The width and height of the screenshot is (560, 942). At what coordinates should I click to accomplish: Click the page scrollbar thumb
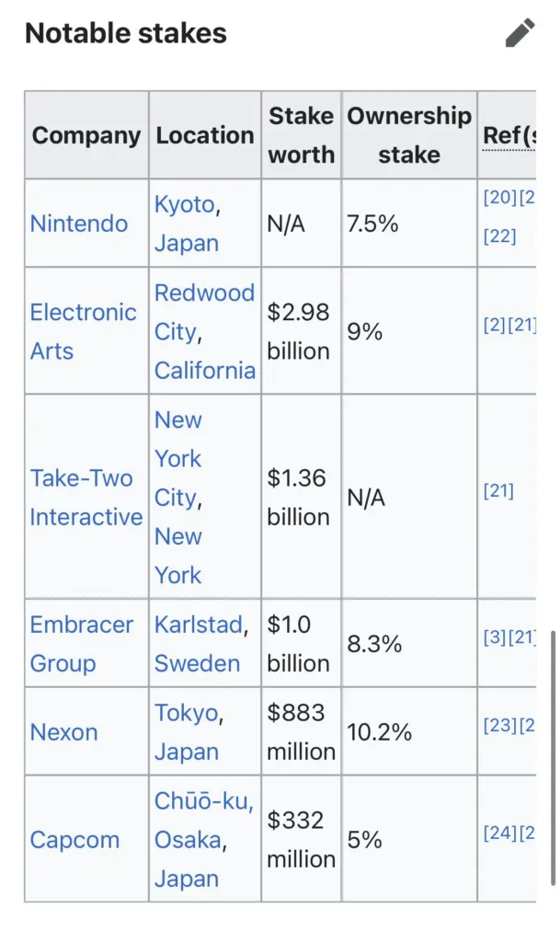[553, 756]
